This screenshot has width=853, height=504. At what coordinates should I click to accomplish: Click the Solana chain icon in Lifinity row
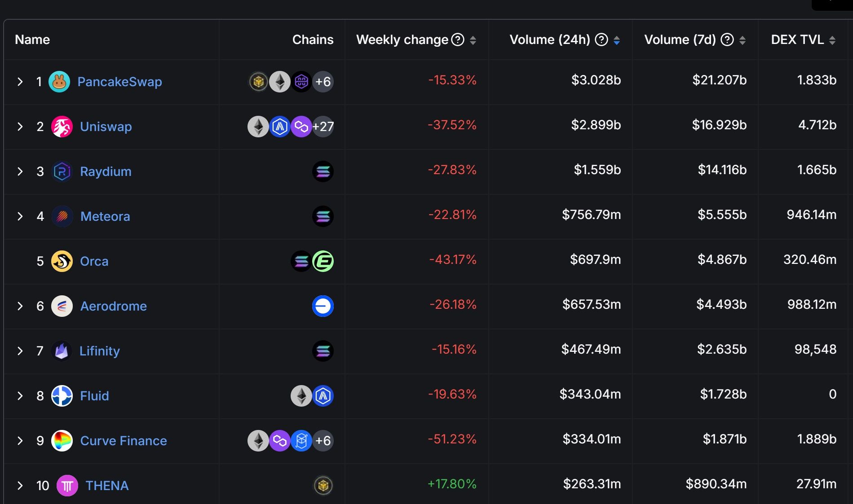pos(323,351)
